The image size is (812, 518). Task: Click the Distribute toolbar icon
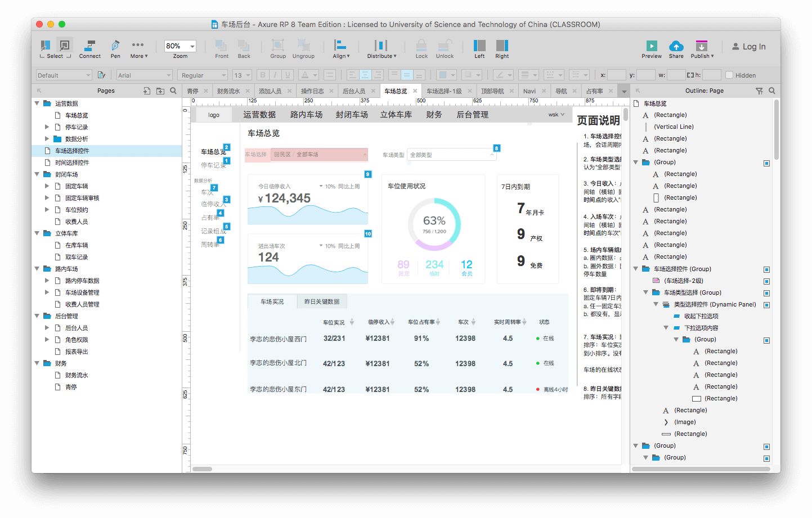[x=381, y=46]
